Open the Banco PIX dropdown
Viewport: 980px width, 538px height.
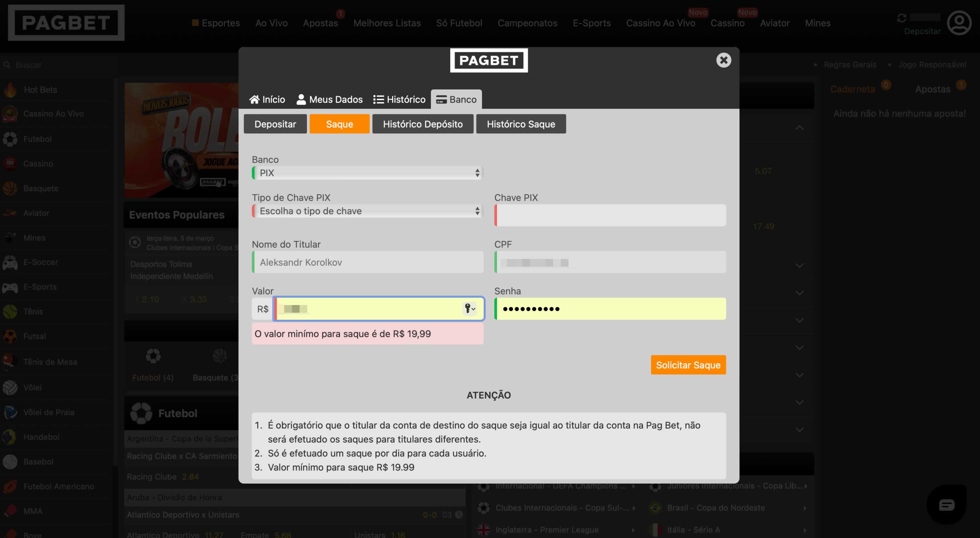(x=367, y=173)
